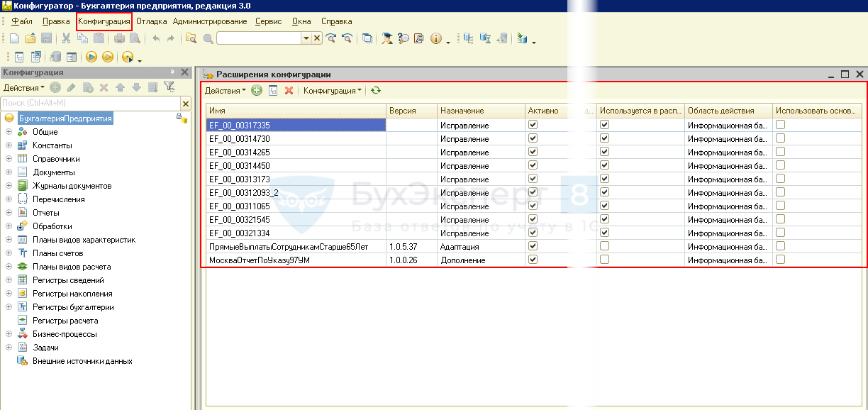Click the Cut scissors icon
Viewport: 868px width, 410px height.
pos(66,38)
